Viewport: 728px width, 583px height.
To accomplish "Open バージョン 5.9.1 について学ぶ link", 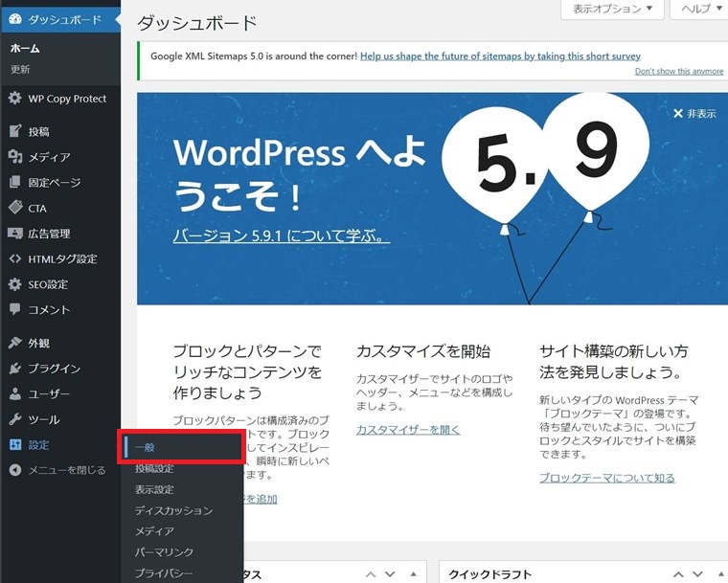I will point(281,235).
